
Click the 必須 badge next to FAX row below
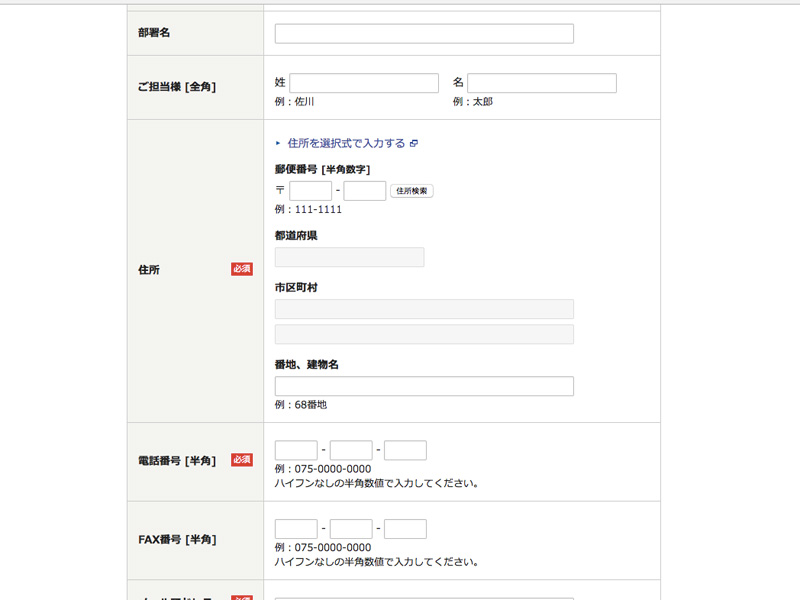pyautogui.click(x=240, y=597)
